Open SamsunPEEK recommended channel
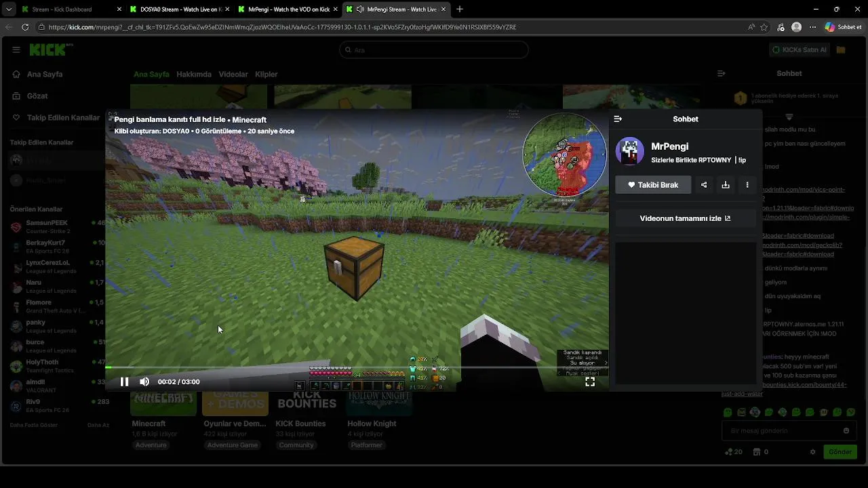The image size is (868, 488). (58, 226)
